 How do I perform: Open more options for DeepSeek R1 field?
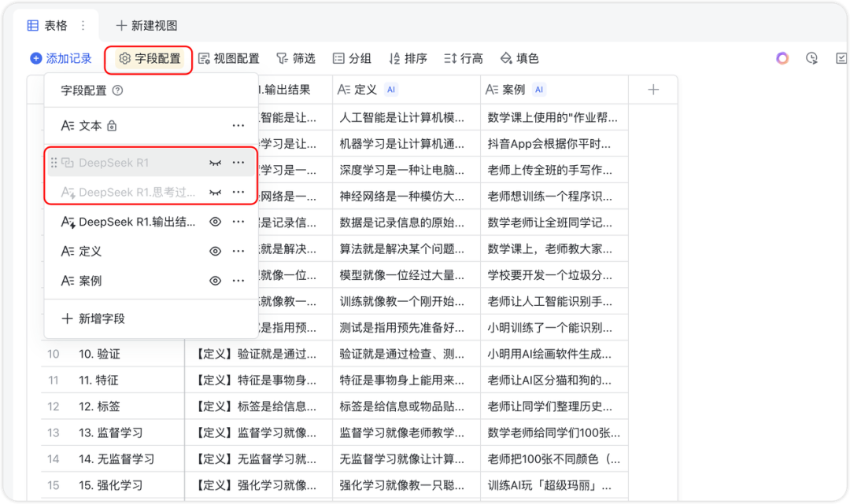[238, 163]
